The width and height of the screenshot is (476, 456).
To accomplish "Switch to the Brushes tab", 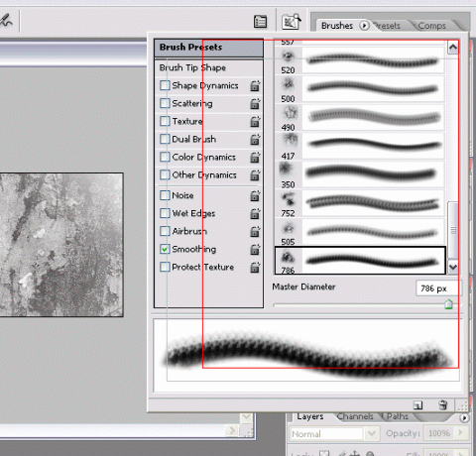I will click(337, 26).
